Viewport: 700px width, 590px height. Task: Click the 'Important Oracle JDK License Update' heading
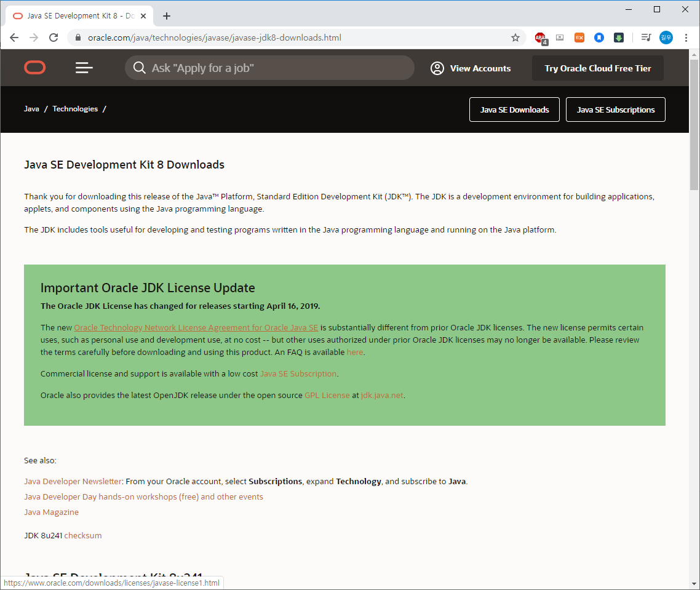148,288
